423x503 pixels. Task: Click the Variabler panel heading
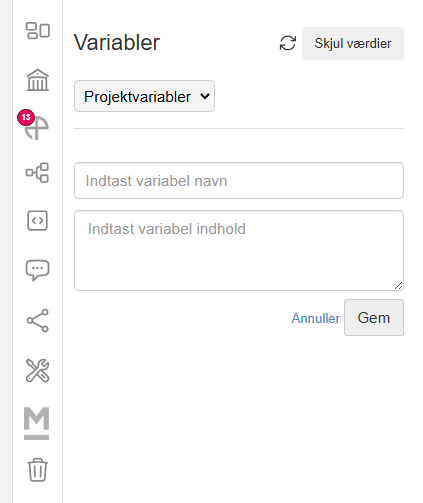pos(117,43)
